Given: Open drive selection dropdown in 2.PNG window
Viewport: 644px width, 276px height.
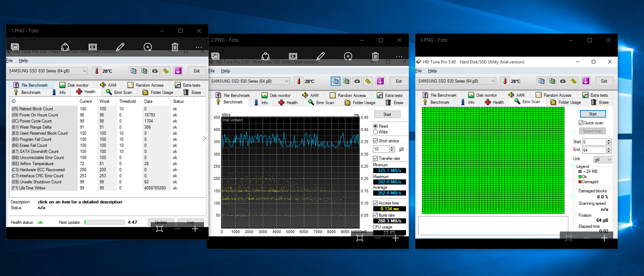Looking at the screenshot, I should 249,81.
